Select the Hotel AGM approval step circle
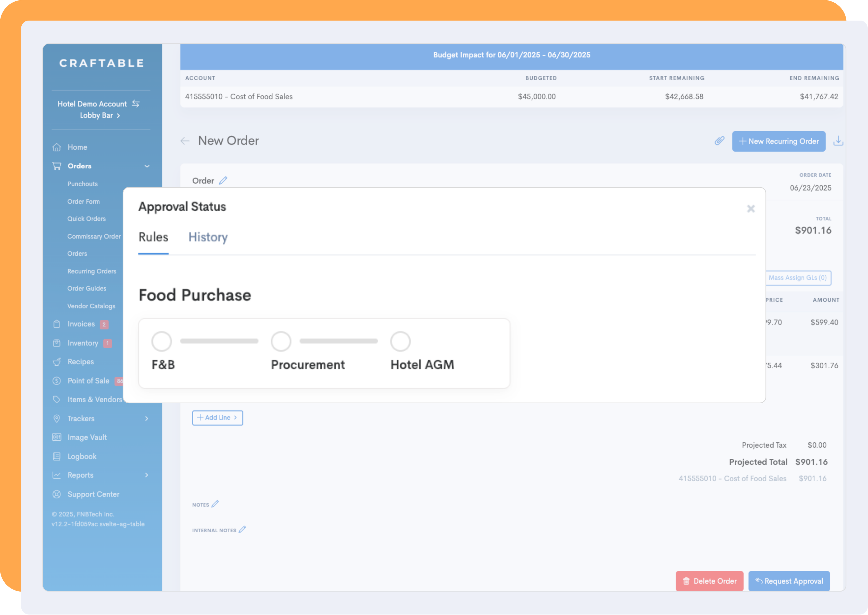This screenshot has height=615, width=868. [400, 341]
